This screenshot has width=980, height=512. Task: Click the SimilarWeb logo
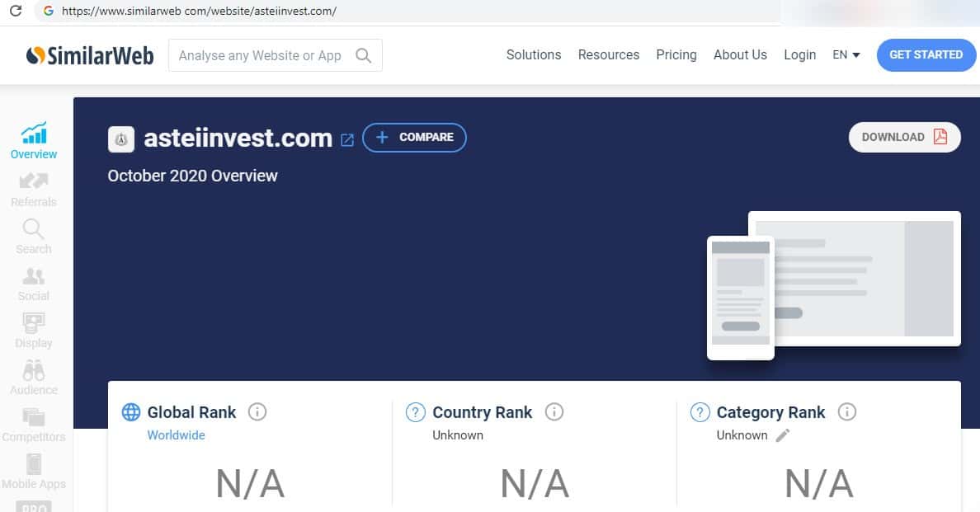click(x=90, y=55)
